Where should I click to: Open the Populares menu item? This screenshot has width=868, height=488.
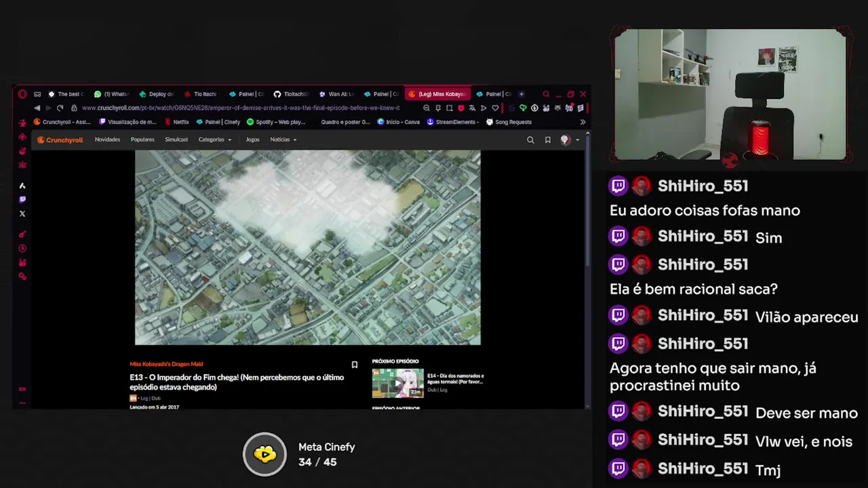pos(142,140)
